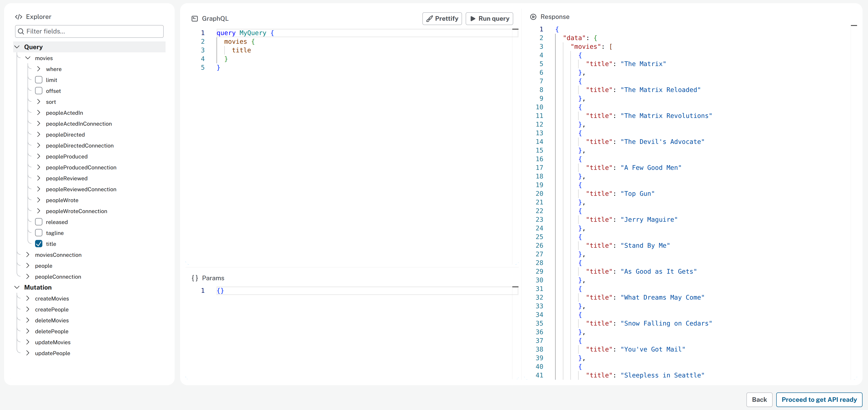
Task: Click Proceed to get API ready
Action: tap(819, 400)
